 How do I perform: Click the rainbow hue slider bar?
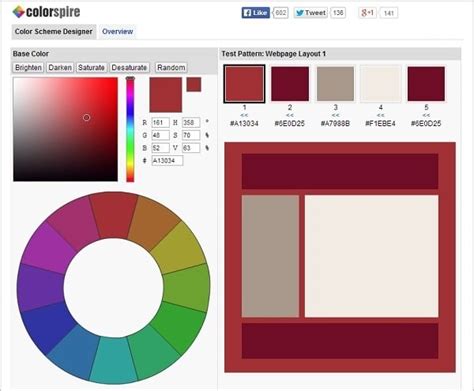click(130, 129)
